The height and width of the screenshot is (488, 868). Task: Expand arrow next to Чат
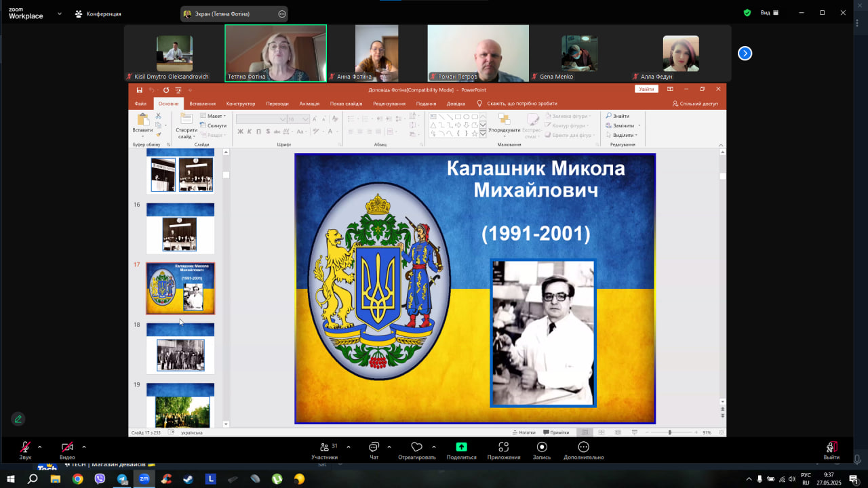click(x=389, y=447)
